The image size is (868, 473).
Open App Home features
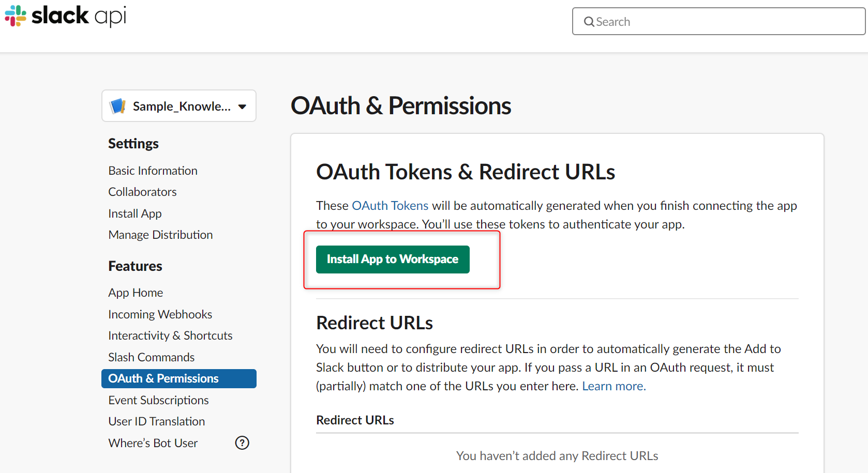pos(136,292)
